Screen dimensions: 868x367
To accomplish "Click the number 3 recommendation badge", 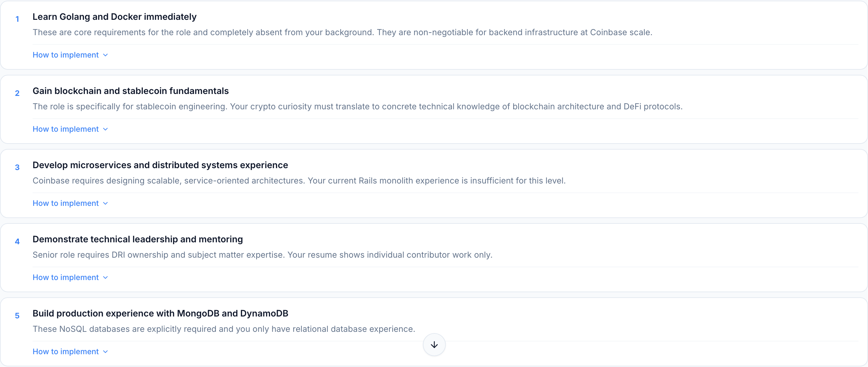I will [17, 168].
